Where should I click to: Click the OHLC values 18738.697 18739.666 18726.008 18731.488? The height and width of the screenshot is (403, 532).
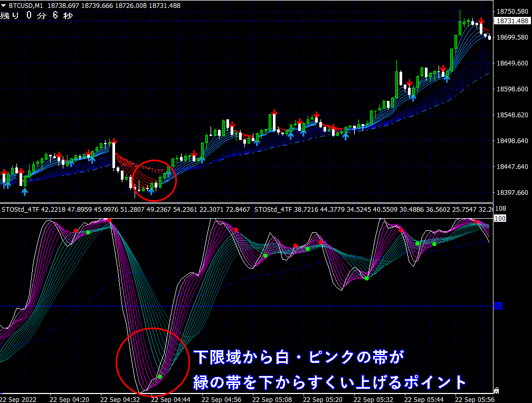pyautogui.click(x=114, y=6)
